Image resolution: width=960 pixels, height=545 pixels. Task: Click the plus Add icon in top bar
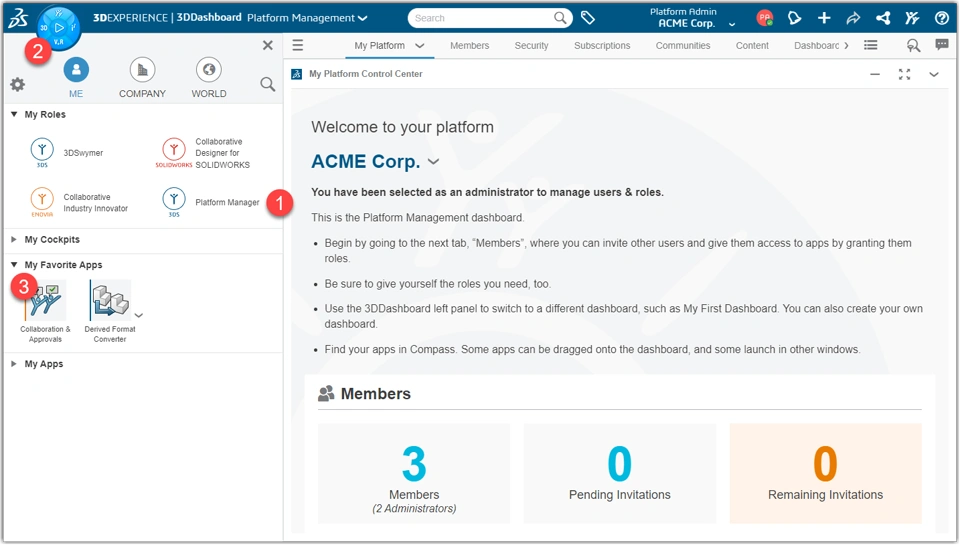pos(824,18)
